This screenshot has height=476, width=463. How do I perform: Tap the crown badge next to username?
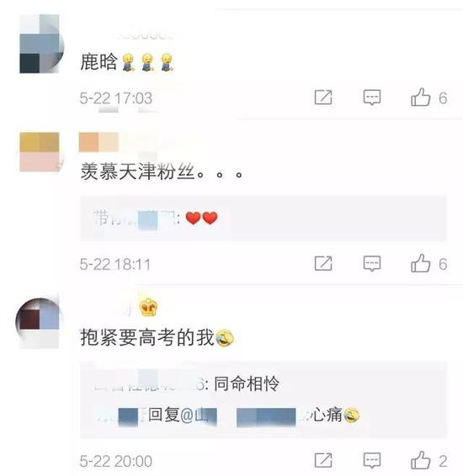[x=148, y=307]
